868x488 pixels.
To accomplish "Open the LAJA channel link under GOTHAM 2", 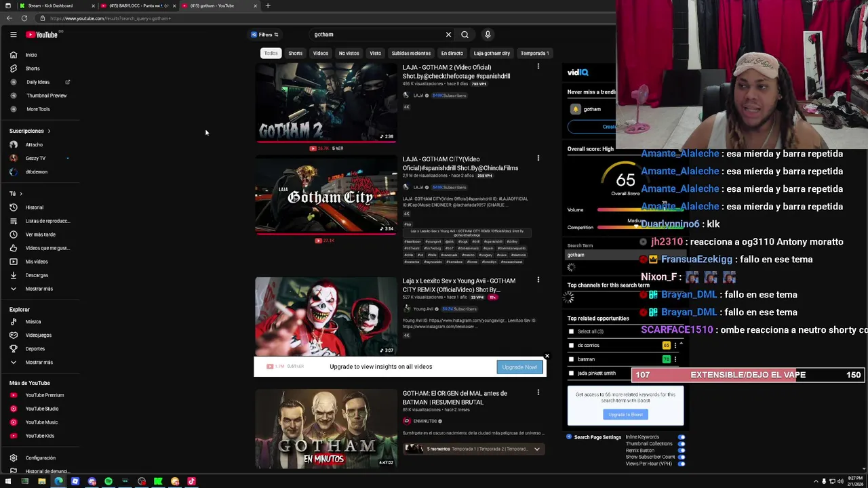I will point(418,96).
